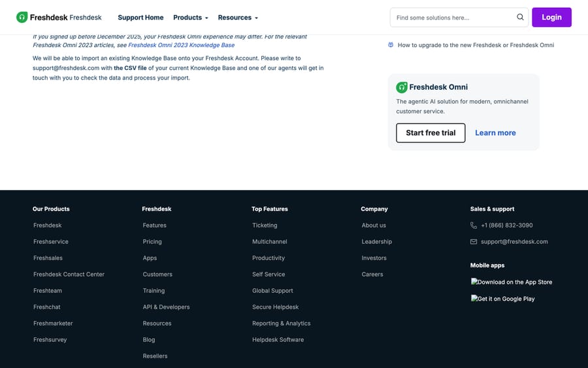Open Freshdesk Omni 2023 Knowledge Base link
This screenshot has width=588, height=368.
click(181, 45)
